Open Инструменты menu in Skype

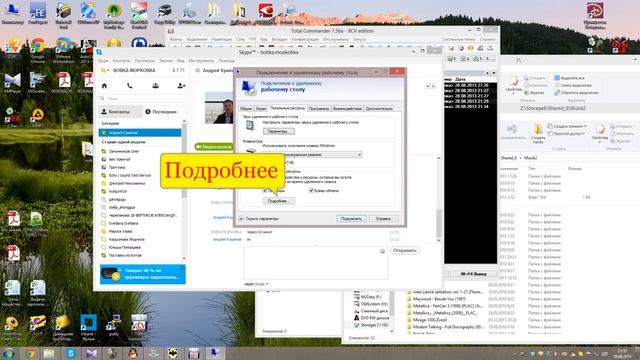point(201,60)
